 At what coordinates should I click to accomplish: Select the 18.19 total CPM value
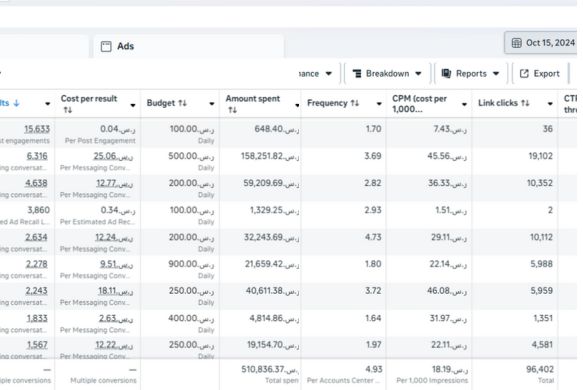coord(450,370)
